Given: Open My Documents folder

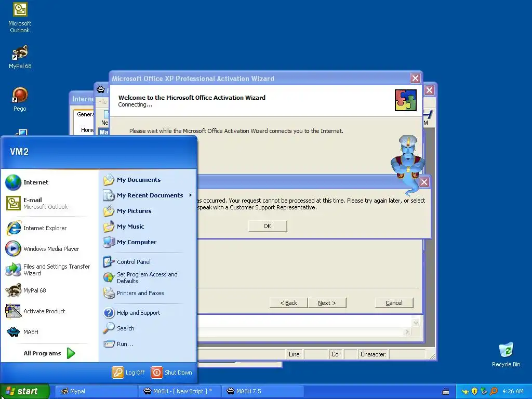Looking at the screenshot, I should tap(148, 180).
